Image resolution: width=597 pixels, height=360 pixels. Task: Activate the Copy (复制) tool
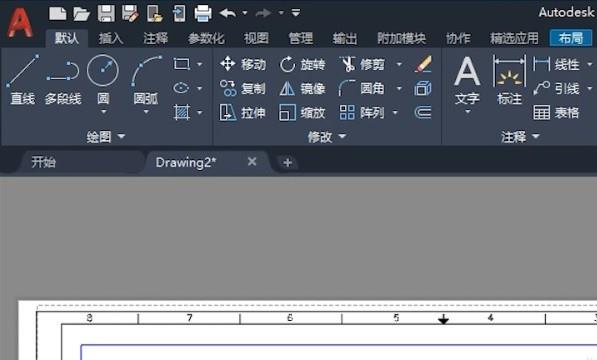click(243, 88)
